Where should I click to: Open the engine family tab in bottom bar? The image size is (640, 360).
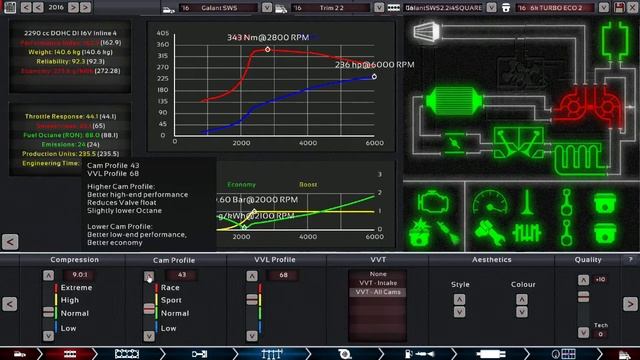tap(69, 354)
